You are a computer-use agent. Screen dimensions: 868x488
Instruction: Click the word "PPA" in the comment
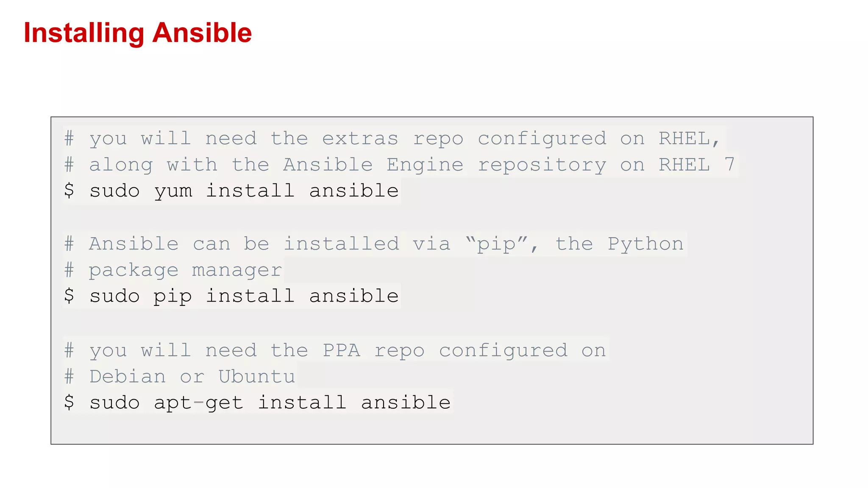(341, 350)
